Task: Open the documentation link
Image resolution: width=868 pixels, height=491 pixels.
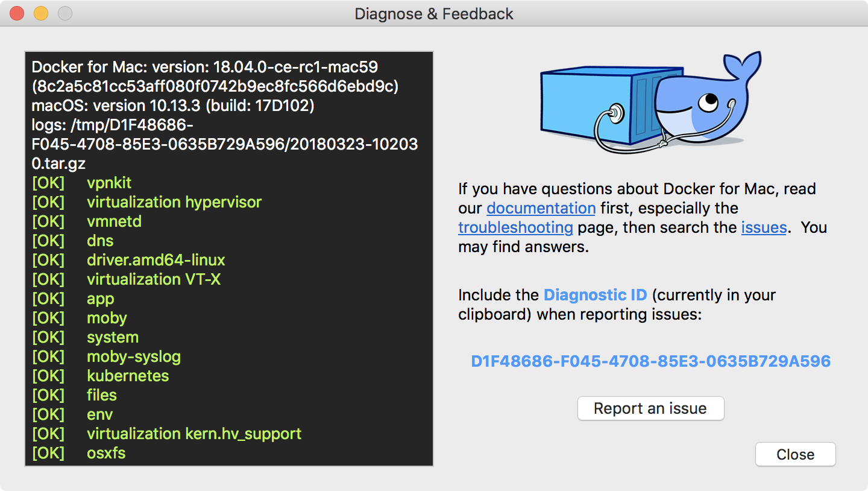Action: tap(541, 208)
